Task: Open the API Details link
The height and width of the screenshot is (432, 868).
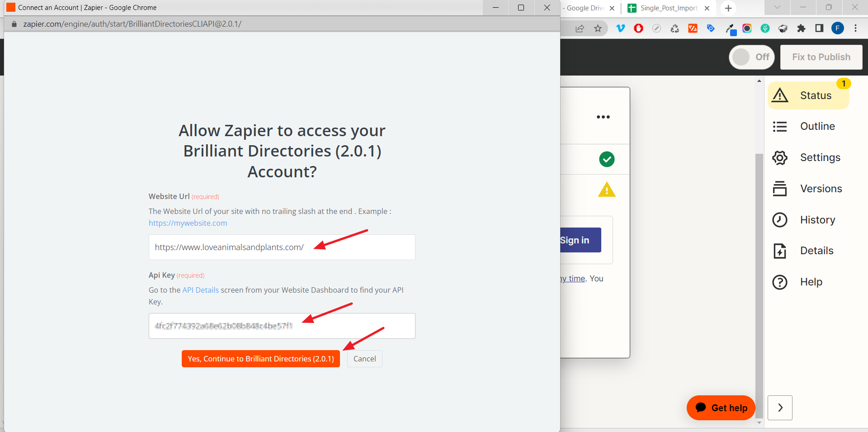Action: coord(200,290)
